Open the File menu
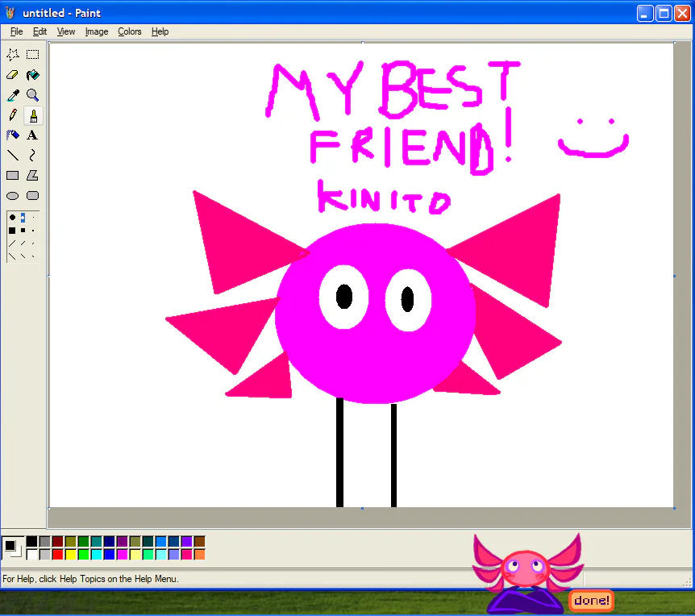Screen dimensions: 695x616 [x=16, y=31]
